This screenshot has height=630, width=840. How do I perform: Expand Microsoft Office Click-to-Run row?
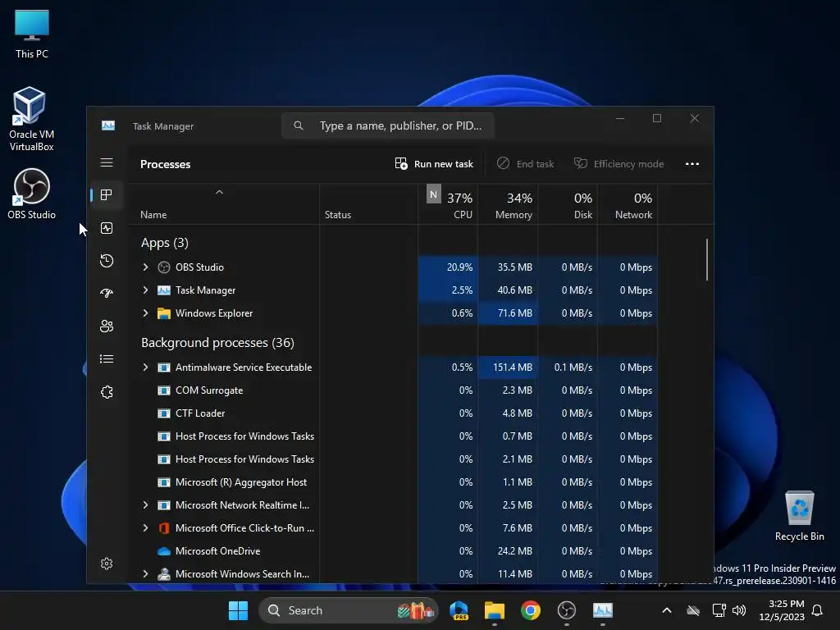click(145, 527)
